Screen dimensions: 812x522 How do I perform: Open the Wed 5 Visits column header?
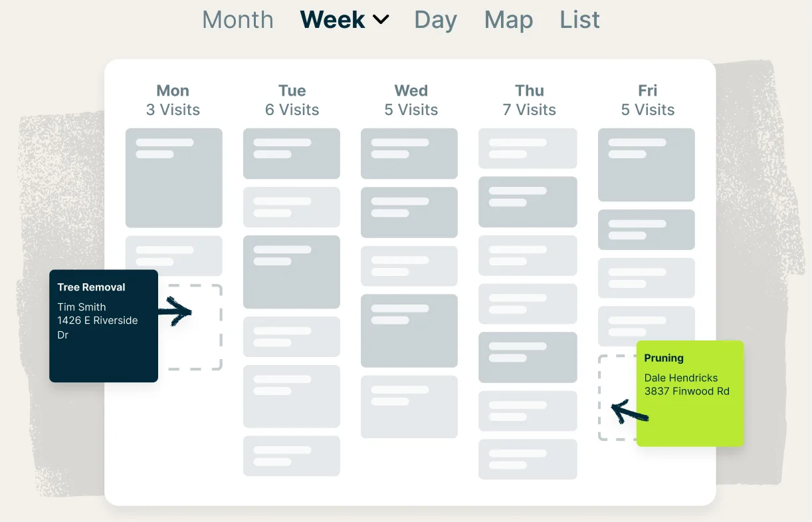[x=411, y=100]
